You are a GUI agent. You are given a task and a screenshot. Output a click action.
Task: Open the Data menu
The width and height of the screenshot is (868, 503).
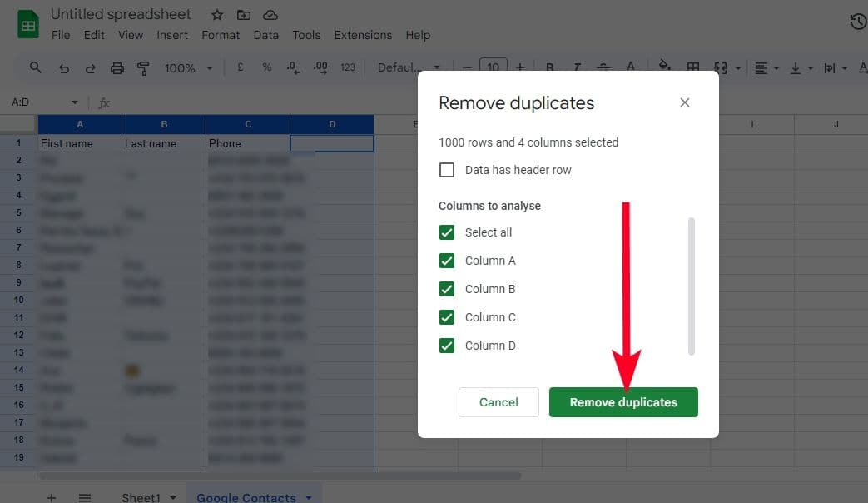point(265,35)
